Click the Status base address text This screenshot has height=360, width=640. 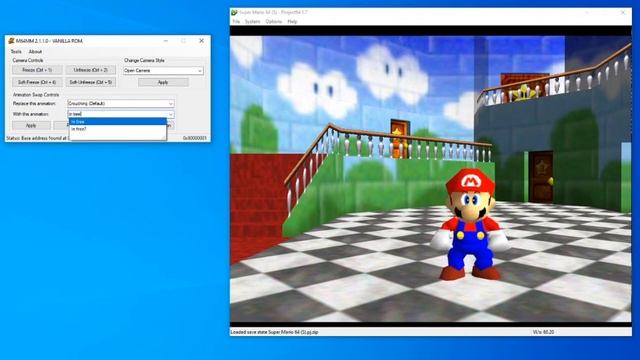[37, 138]
